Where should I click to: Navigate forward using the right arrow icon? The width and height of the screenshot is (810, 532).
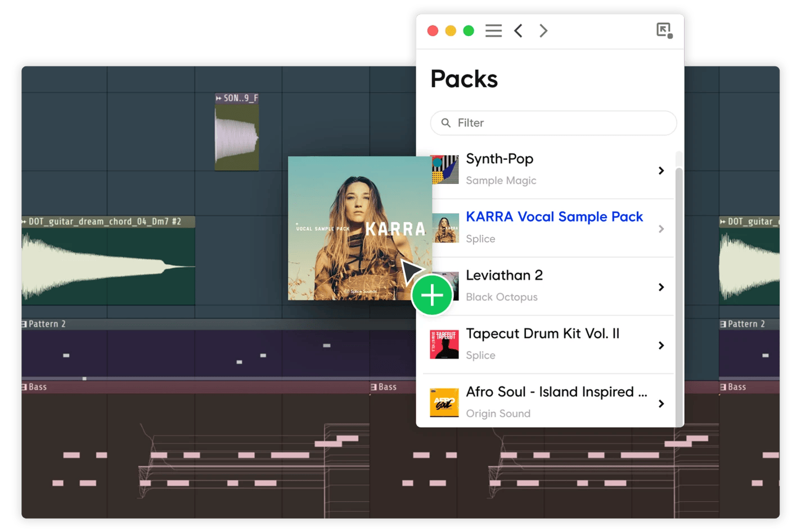click(x=543, y=31)
